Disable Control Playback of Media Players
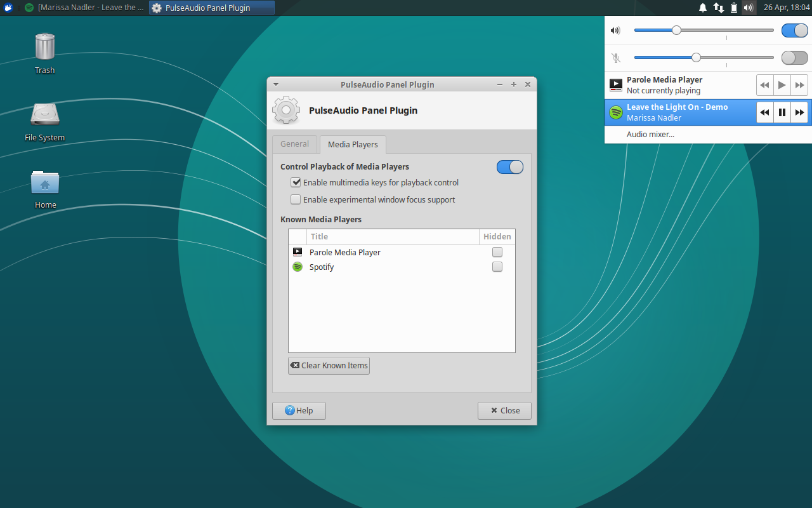The width and height of the screenshot is (812, 508). (509, 166)
